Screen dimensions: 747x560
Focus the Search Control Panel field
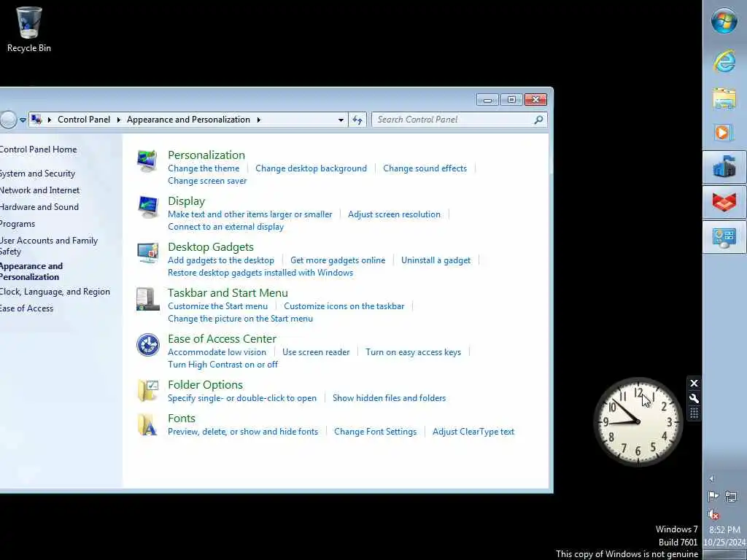click(460, 120)
